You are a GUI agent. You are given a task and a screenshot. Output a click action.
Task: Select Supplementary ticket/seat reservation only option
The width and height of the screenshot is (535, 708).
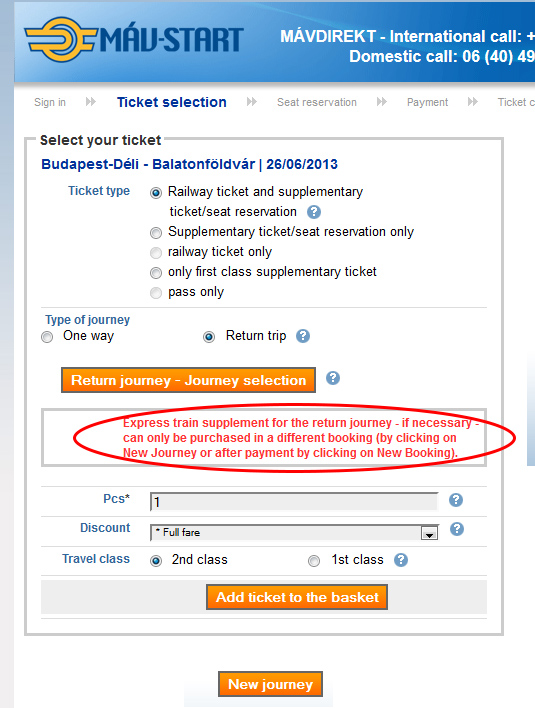156,233
